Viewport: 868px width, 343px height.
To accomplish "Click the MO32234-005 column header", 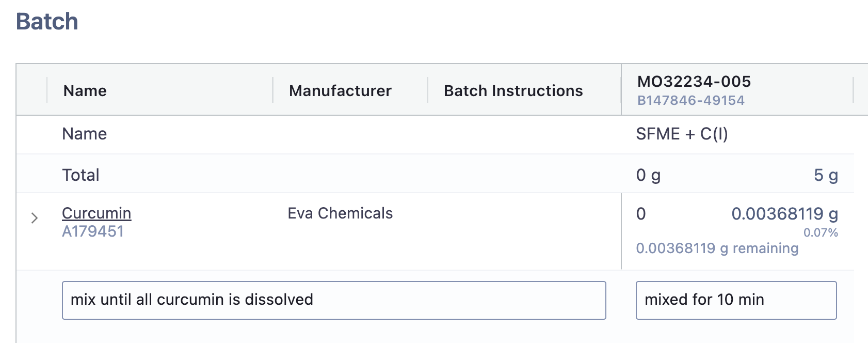I will click(x=694, y=82).
